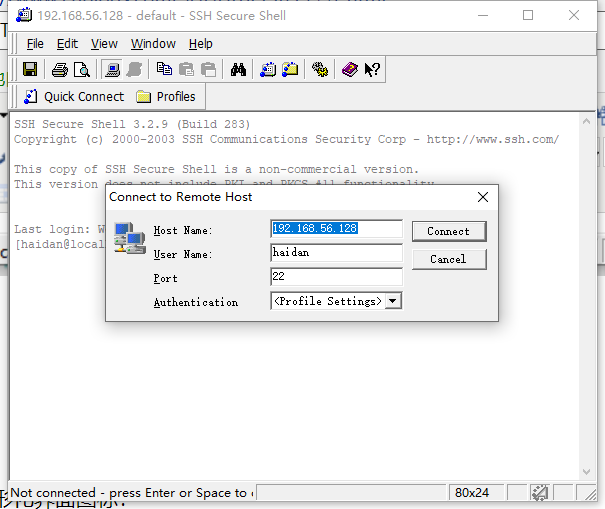Click the terminal scrollbar up arrow
This screenshot has height=509, width=605.
pyautogui.click(x=586, y=122)
